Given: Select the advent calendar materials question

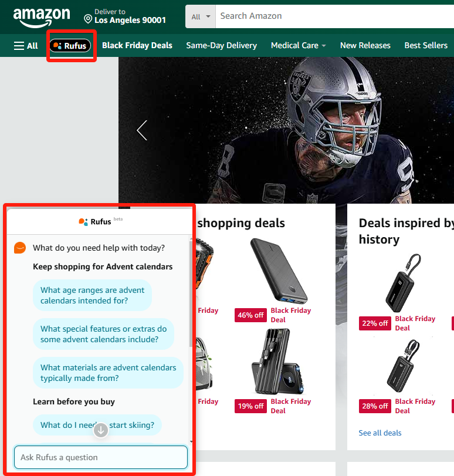Looking at the screenshot, I should click(108, 373).
